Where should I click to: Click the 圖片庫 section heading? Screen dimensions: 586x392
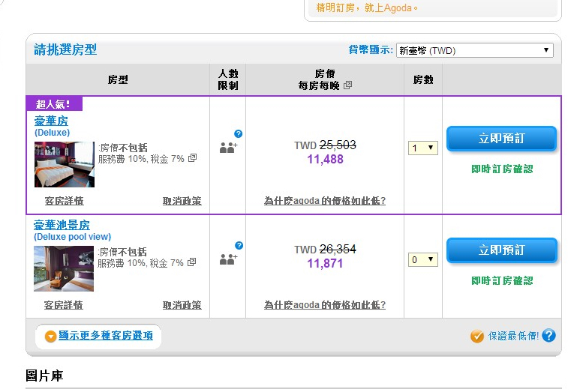44,376
